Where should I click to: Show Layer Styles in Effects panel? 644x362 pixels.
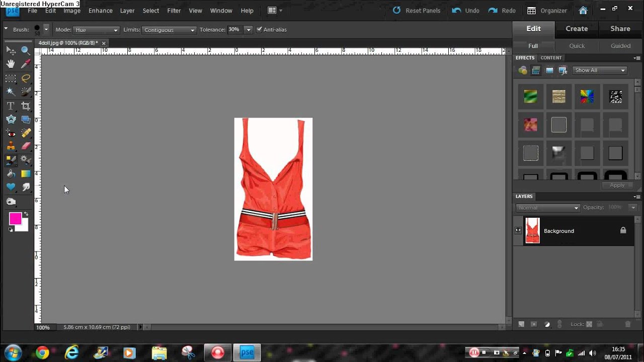click(536, 70)
